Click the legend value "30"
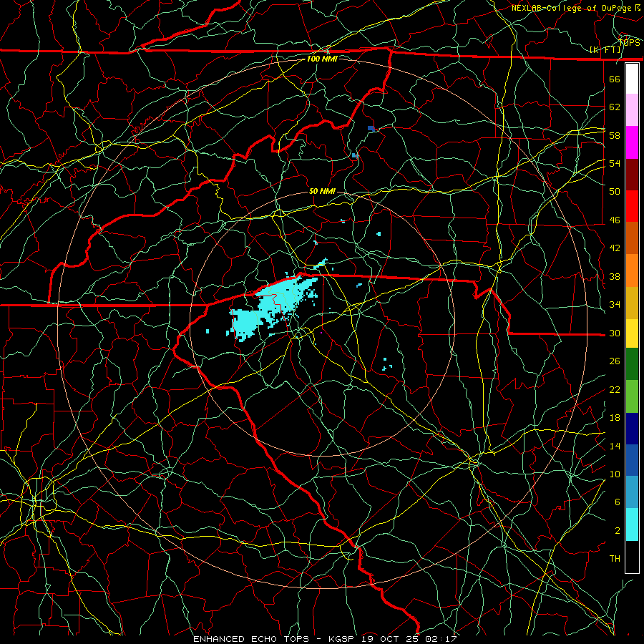Viewport: 644px width, 644px height. 615,333
